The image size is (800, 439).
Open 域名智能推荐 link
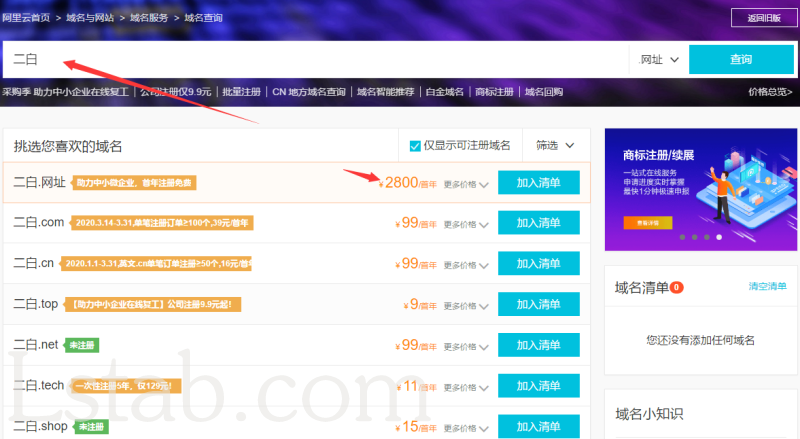pyautogui.click(x=386, y=92)
